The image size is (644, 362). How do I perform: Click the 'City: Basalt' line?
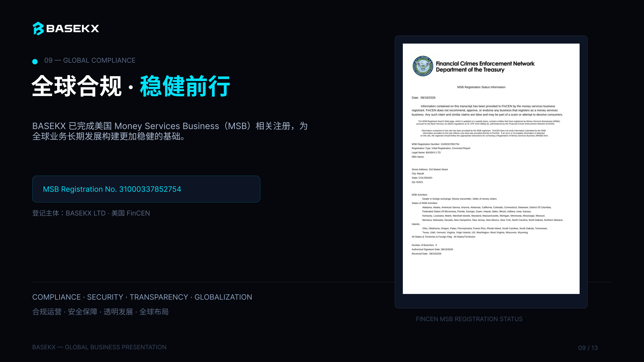click(x=418, y=174)
